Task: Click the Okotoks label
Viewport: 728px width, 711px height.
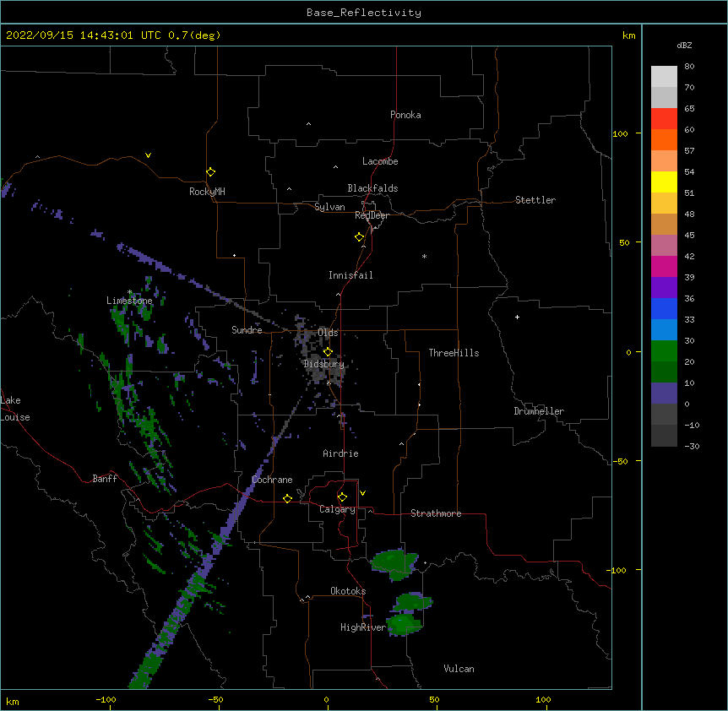Action: pyautogui.click(x=348, y=591)
